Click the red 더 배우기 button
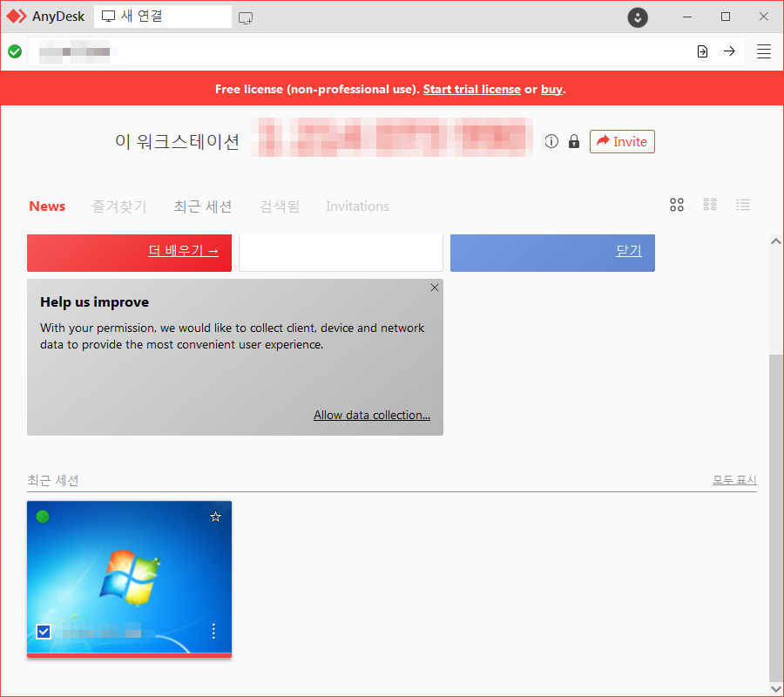Viewport: 784px width, 697px height. point(129,253)
